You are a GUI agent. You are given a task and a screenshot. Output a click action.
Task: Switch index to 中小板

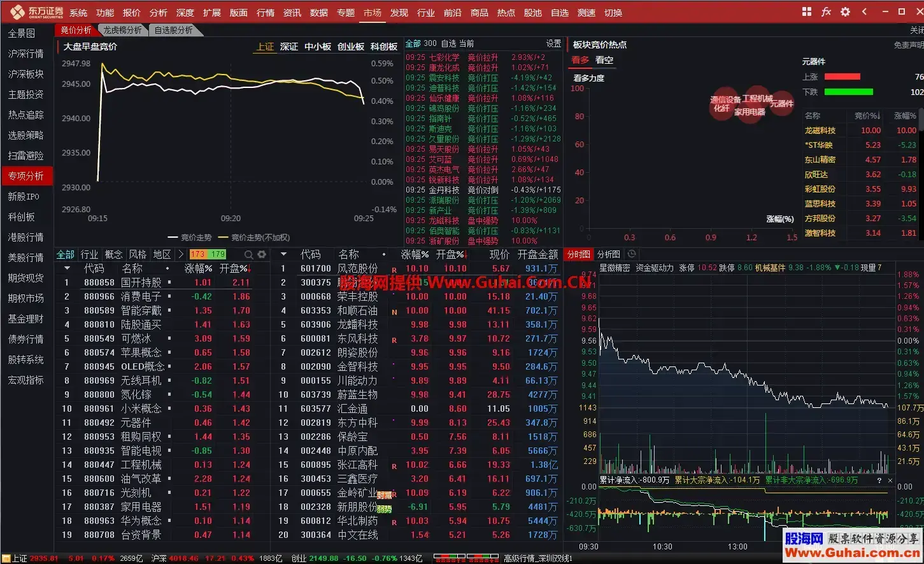318,47
